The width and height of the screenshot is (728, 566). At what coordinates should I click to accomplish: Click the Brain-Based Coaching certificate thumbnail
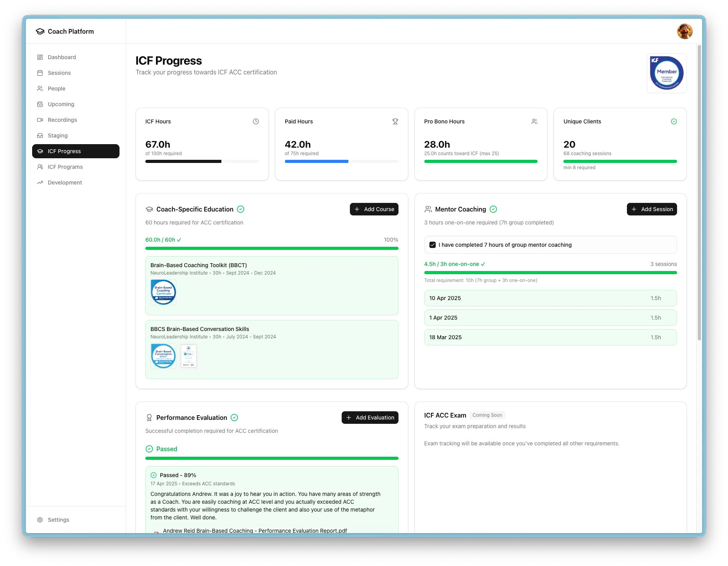coord(163,292)
